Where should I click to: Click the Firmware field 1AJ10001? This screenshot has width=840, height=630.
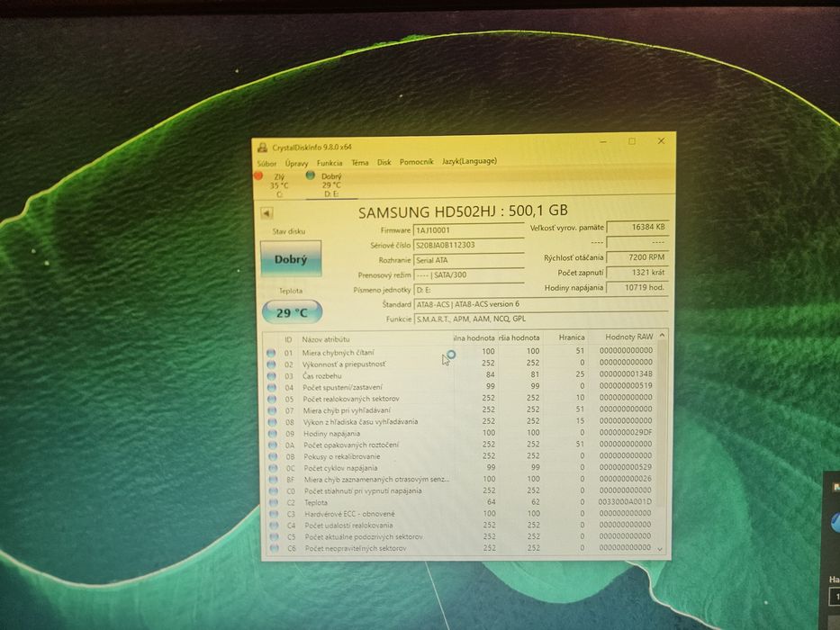pyautogui.click(x=468, y=229)
